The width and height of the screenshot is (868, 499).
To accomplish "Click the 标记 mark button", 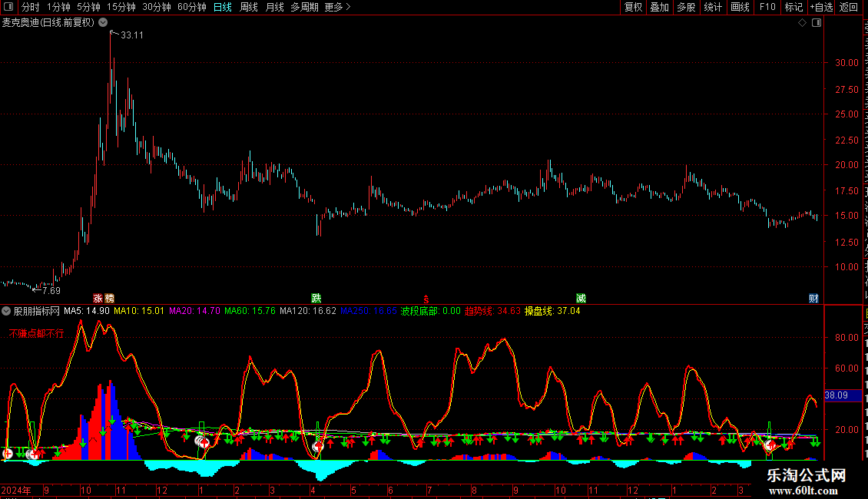I will (793, 7).
